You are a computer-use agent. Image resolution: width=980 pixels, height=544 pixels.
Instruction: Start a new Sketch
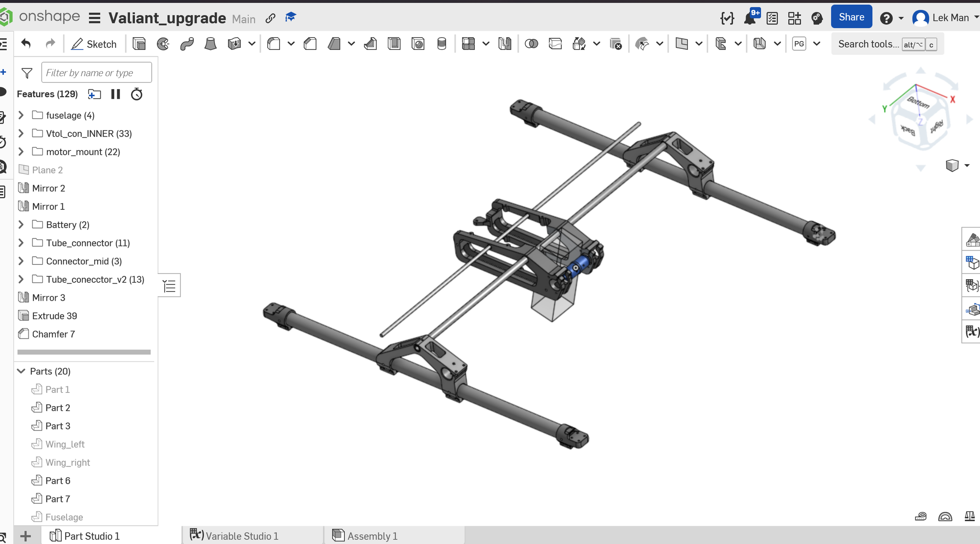point(94,44)
